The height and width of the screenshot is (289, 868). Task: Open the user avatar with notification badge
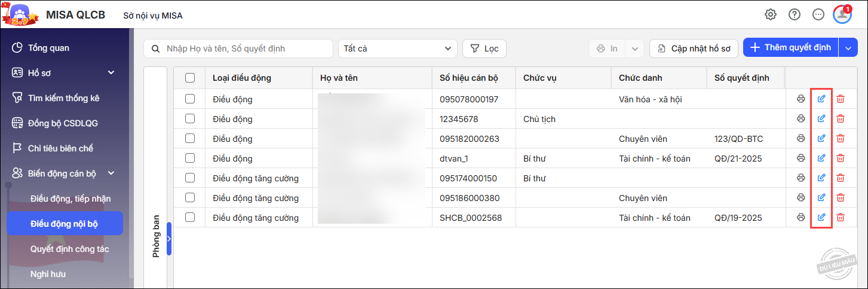point(842,15)
